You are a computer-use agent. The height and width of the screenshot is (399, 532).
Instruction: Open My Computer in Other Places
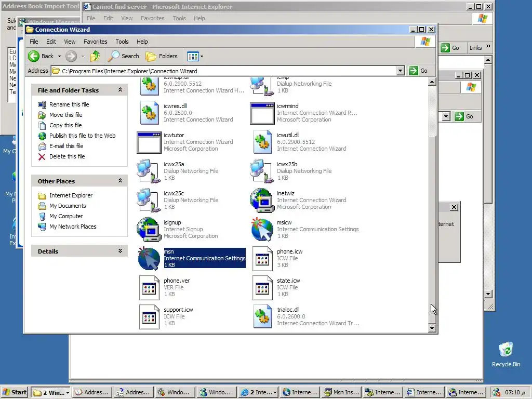[x=66, y=216]
